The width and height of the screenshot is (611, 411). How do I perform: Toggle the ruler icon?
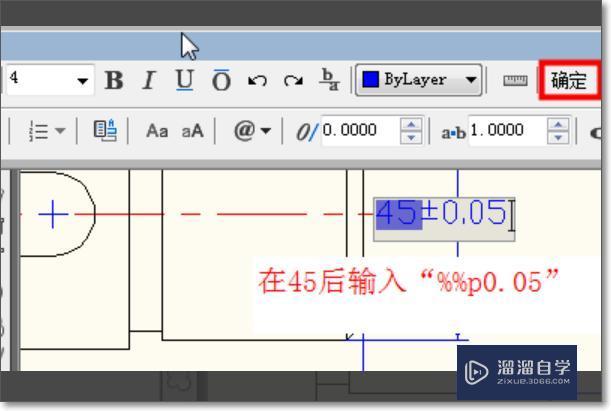515,81
